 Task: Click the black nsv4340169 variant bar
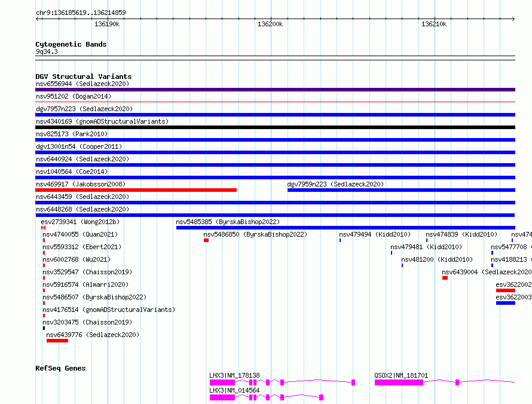pos(275,127)
